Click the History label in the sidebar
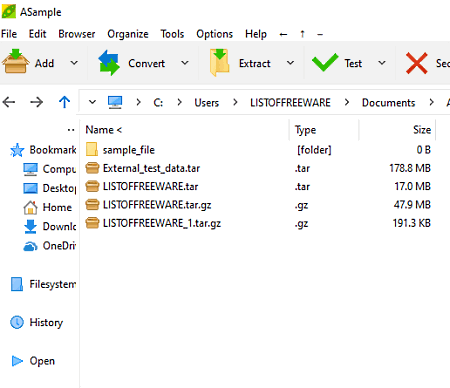Screen dimensions: 450x388 tap(46, 322)
